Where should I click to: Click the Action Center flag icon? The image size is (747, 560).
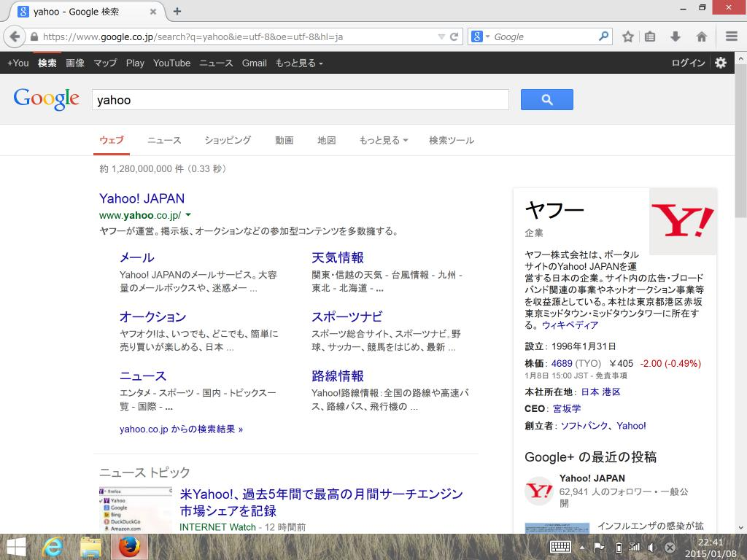tap(600, 547)
